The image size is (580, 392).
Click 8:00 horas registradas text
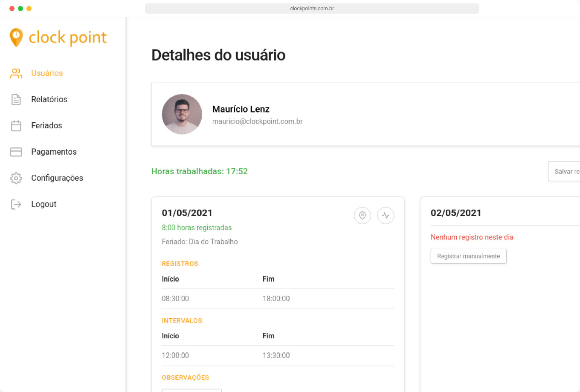point(197,228)
